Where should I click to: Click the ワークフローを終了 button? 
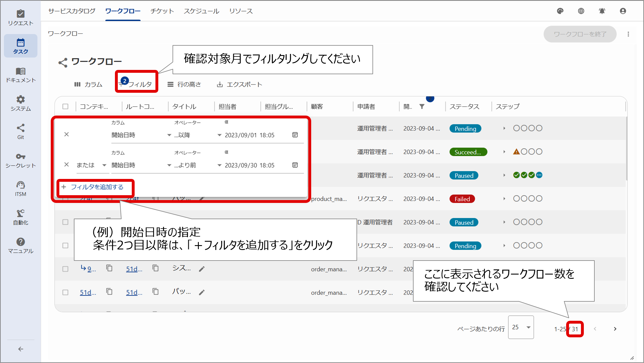point(580,34)
